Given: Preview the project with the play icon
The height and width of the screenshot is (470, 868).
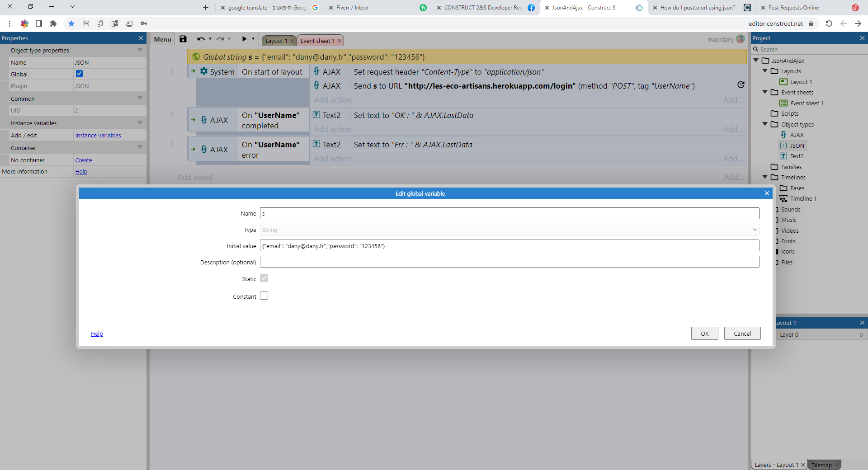Looking at the screenshot, I should [x=244, y=39].
